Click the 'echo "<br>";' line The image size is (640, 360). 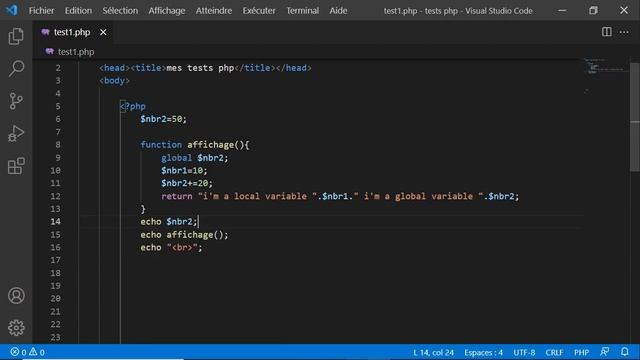pos(171,247)
